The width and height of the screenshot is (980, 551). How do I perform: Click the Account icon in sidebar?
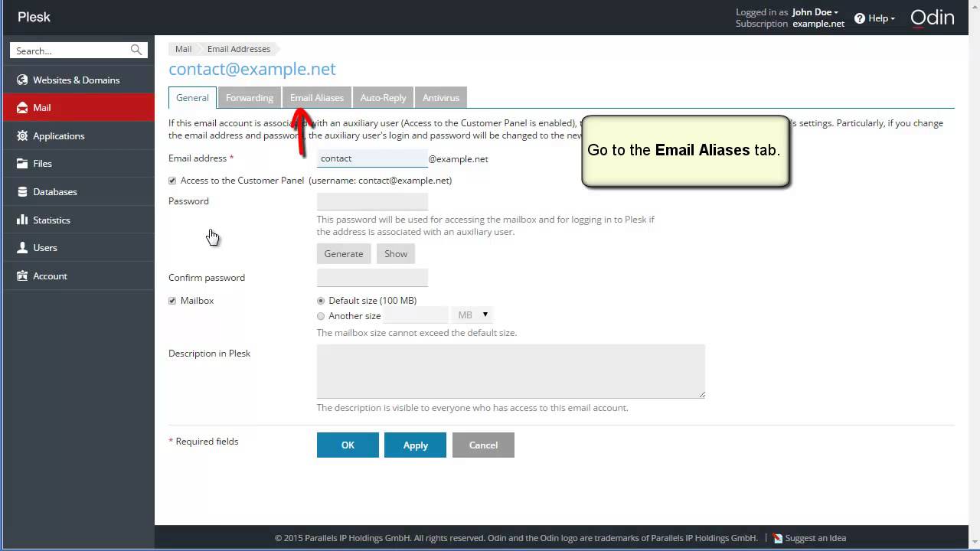point(22,275)
